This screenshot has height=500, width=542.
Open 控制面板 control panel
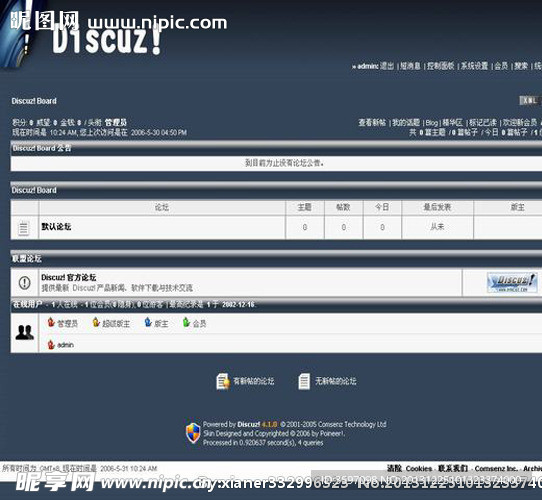[x=440, y=66]
